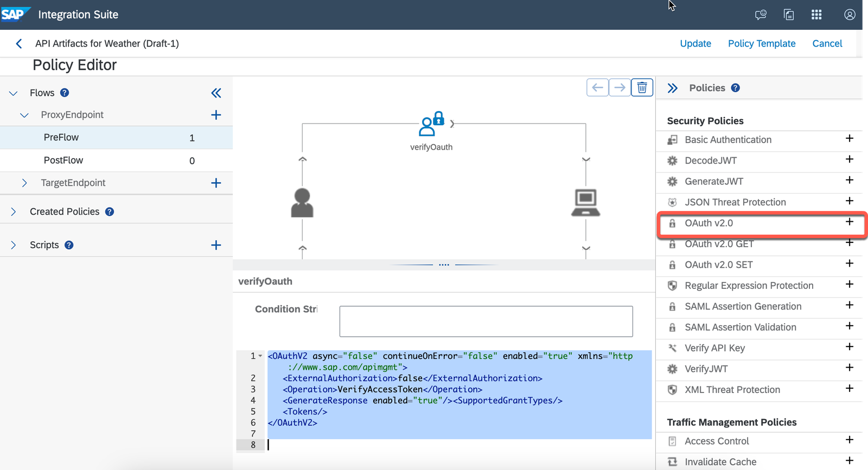Collapse the ProxyEndpoint tree node
This screenshot has height=470, width=868.
tap(24, 115)
